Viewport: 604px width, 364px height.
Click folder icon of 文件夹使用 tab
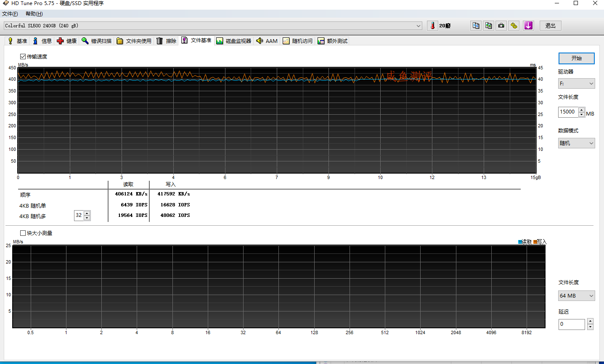[120, 41]
